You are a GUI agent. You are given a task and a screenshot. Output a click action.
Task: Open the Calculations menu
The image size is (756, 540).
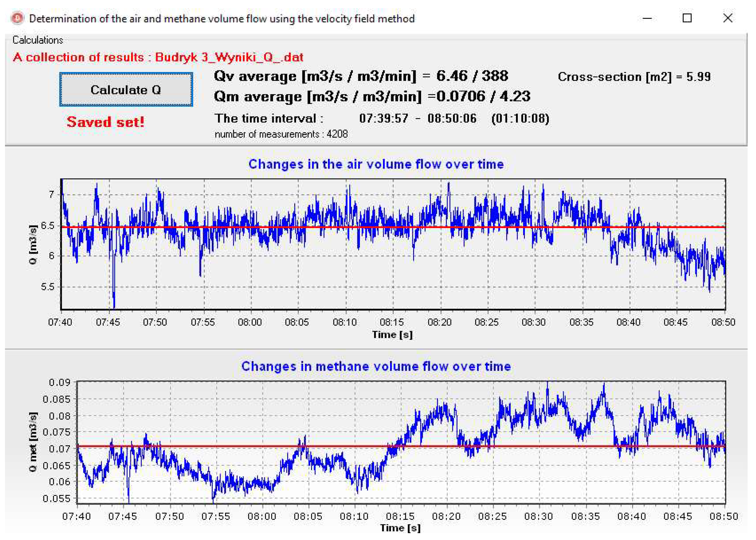(x=37, y=40)
